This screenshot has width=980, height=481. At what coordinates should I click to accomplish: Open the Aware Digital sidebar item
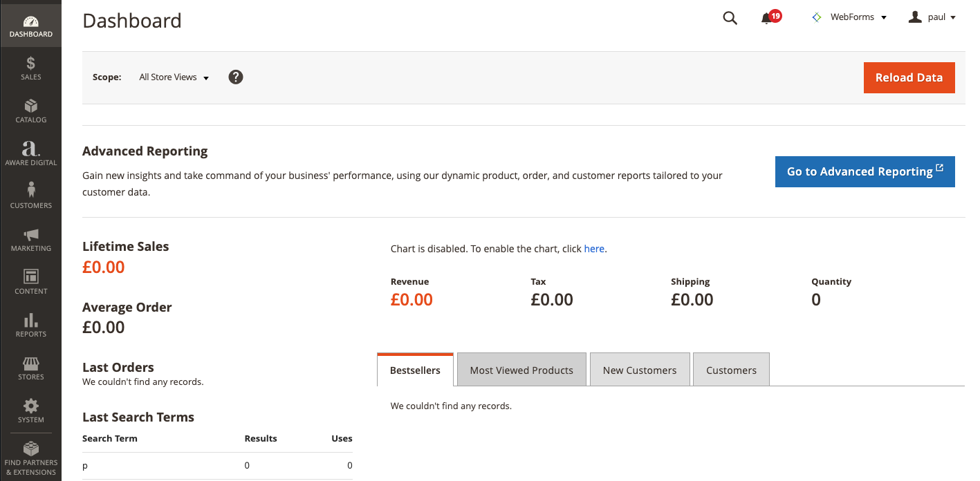[x=30, y=154]
